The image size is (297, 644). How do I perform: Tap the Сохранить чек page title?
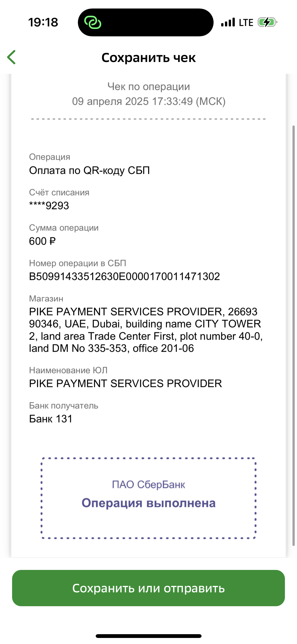[x=148, y=58]
